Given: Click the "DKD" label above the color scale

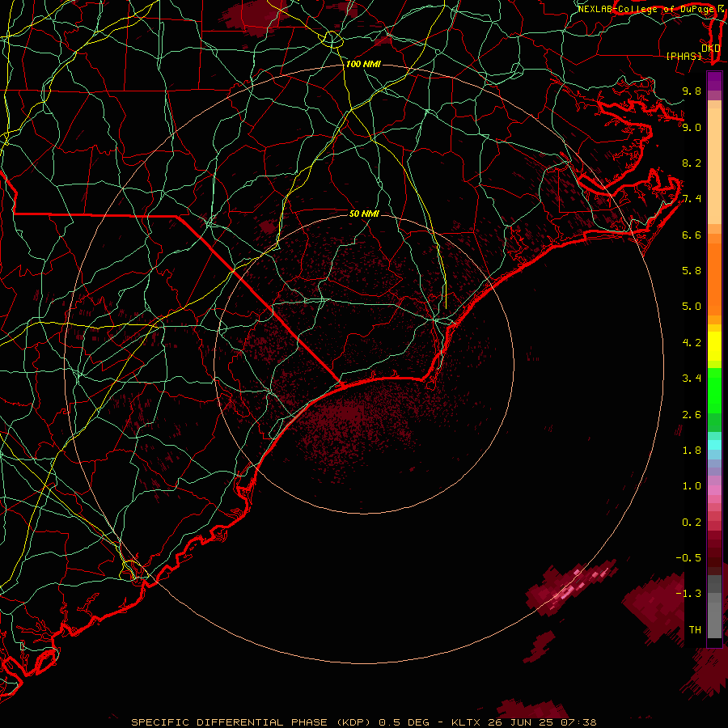Looking at the screenshot, I should (710, 48).
